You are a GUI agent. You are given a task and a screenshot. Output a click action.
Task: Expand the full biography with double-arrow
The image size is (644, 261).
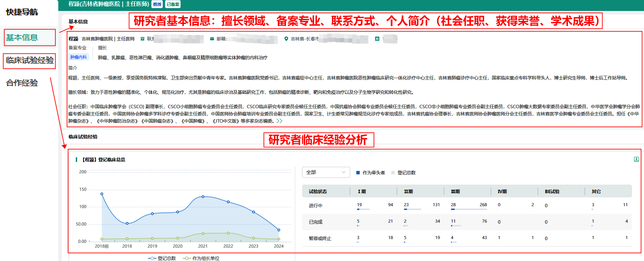[x=279, y=121]
